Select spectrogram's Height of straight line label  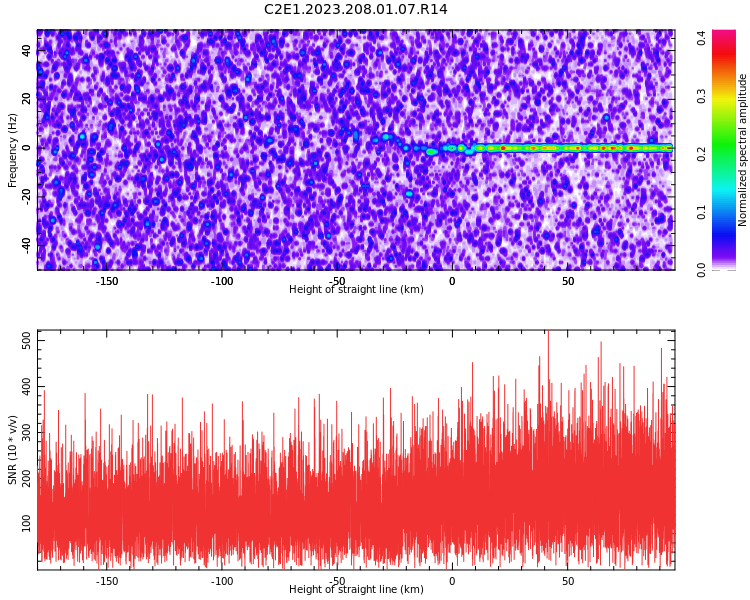(x=356, y=289)
